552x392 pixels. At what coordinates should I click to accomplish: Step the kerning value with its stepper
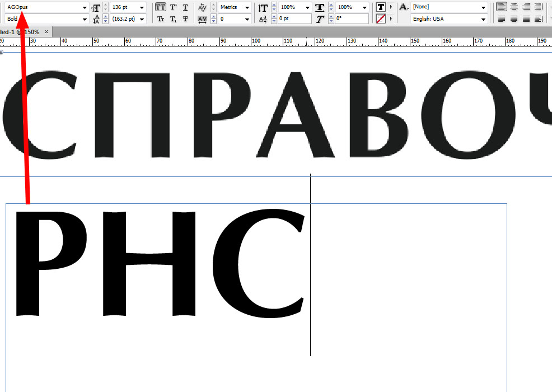pos(213,7)
